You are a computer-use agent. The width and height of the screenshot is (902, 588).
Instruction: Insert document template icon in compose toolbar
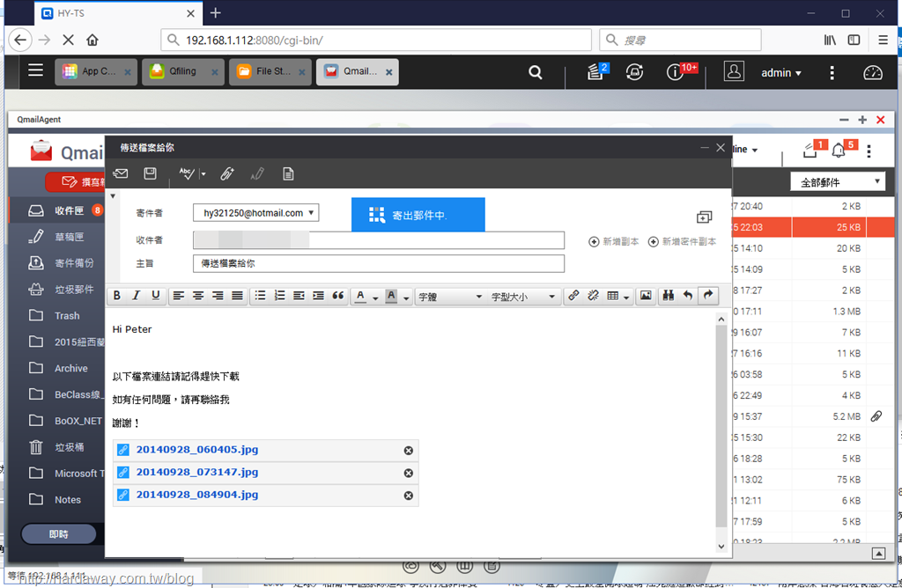pos(288,173)
